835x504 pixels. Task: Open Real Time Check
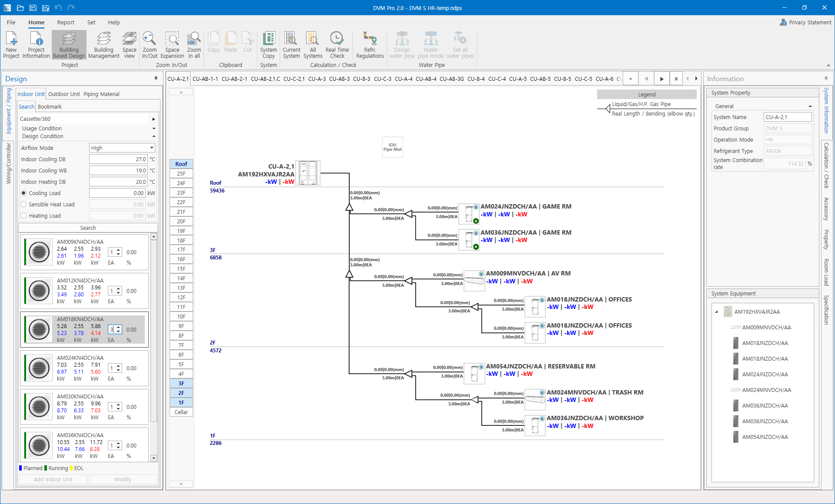337,45
